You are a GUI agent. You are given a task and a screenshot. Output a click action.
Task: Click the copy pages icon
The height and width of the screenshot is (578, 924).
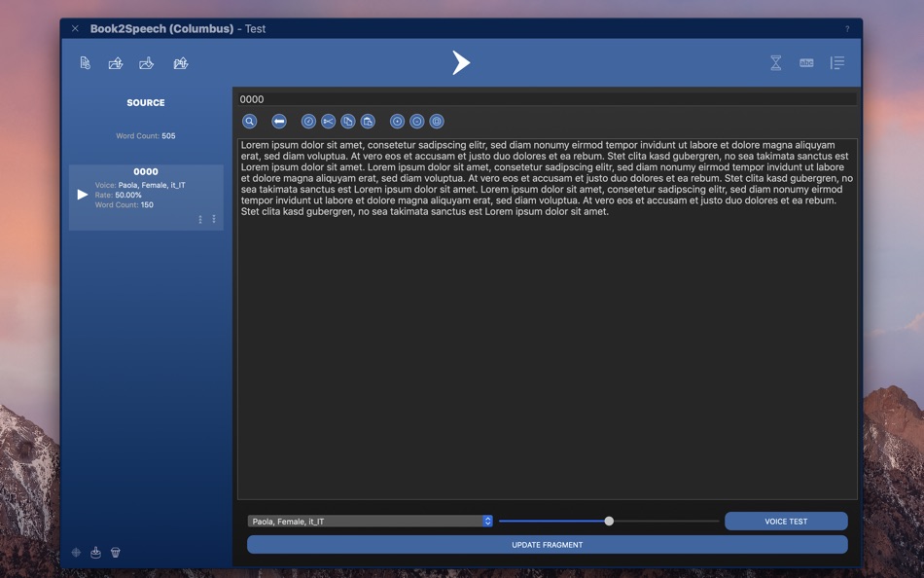click(347, 122)
